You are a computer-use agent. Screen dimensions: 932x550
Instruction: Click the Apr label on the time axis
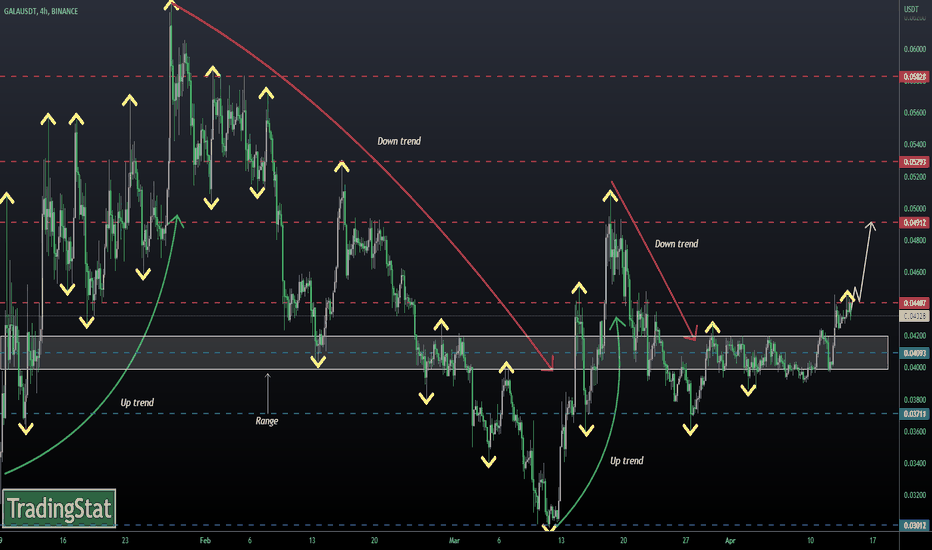pos(731,540)
